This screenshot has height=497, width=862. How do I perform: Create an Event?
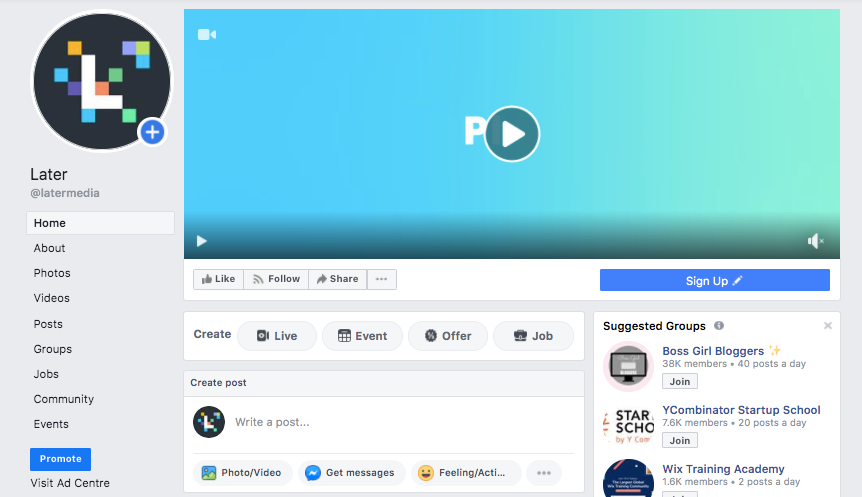pos(362,336)
